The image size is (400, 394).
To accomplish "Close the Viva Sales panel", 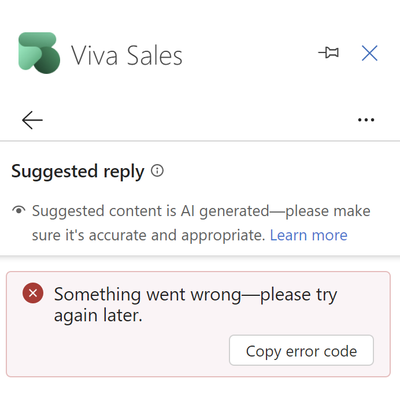I will 370,53.
